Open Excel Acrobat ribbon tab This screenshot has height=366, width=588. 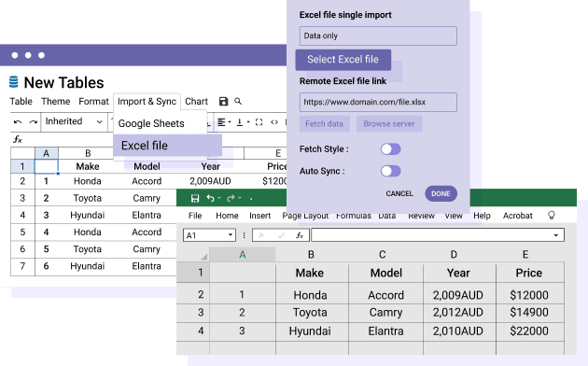[517, 216]
